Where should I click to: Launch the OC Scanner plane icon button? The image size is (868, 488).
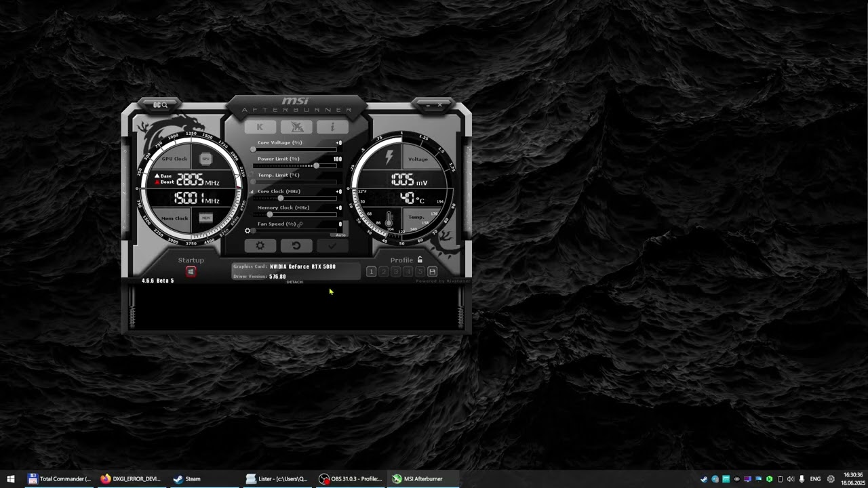[296, 127]
